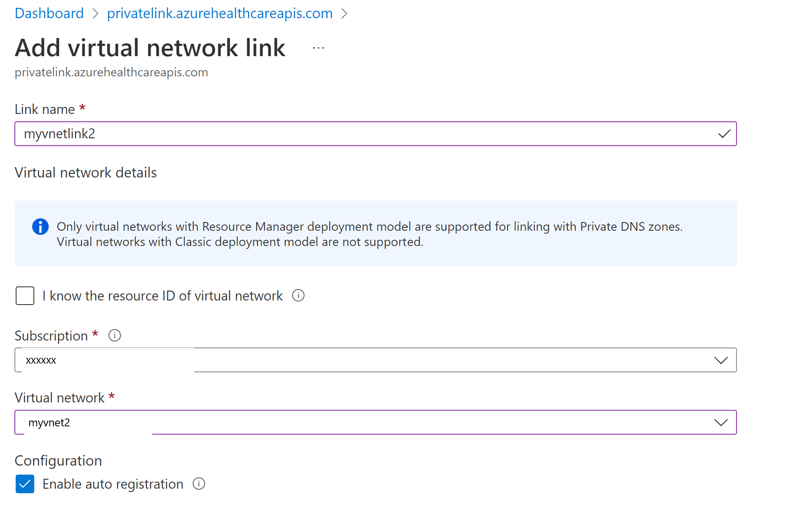Open privatelink.azurehealthcareapis.com breadcrumb link

[220, 14]
